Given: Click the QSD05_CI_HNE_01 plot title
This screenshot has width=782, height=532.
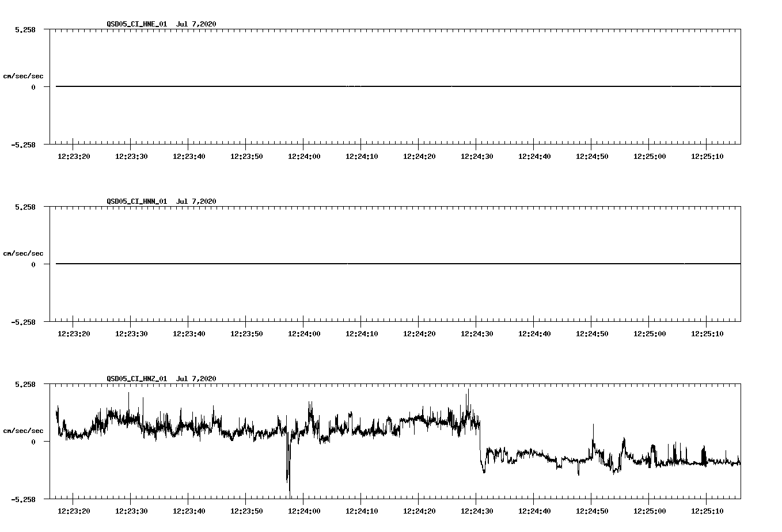Looking at the screenshot, I should 161,24.
